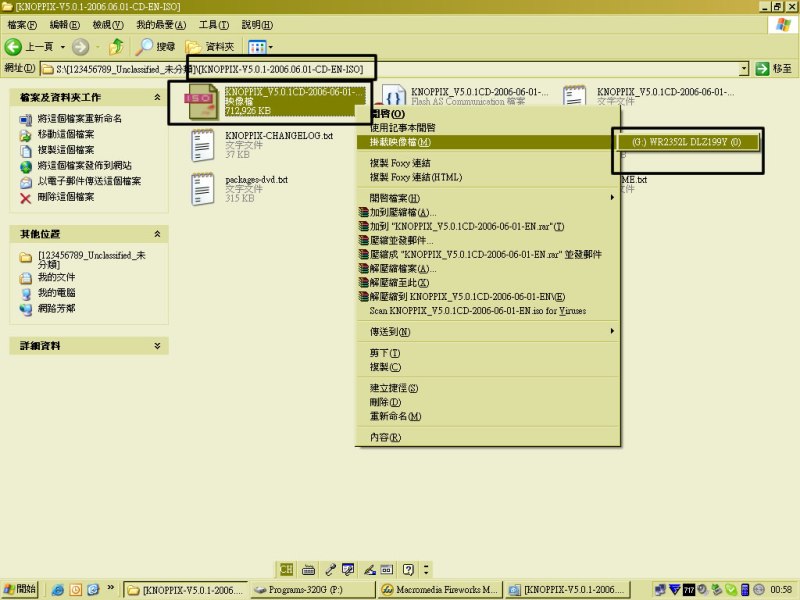
Task: Click the 開始 Start button
Action: [19, 589]
